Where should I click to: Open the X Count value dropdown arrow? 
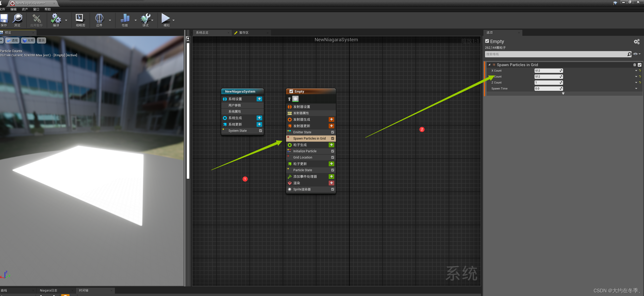(636, 71)
